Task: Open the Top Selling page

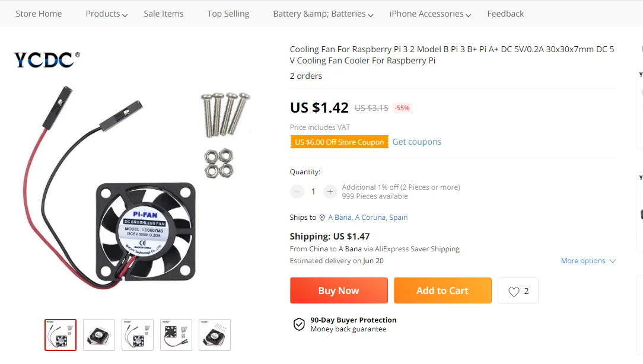Action: [x=228, y=14]
